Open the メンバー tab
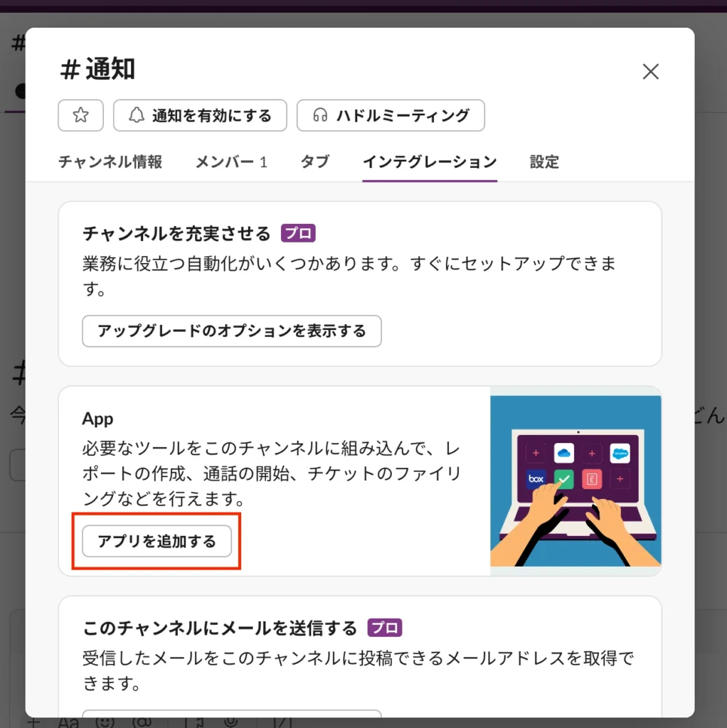Viewport: 727px width, 728px height. coord(231,162)
